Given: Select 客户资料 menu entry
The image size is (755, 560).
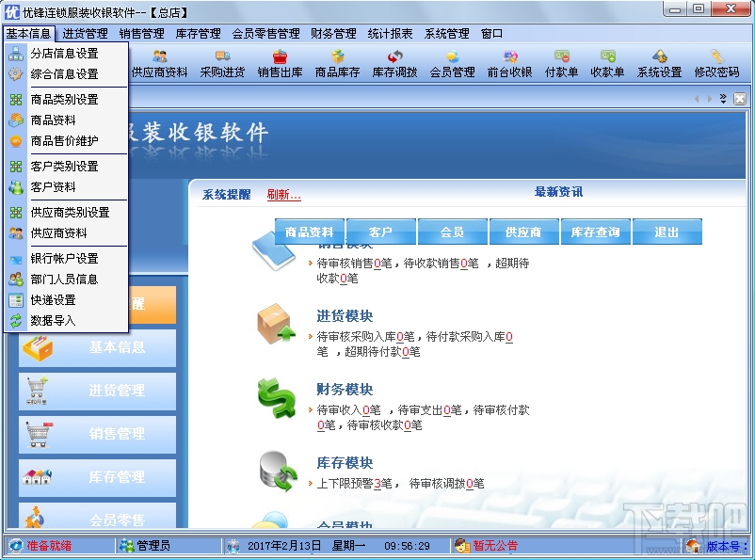Looking at the screenshot, I should point(66,187).
